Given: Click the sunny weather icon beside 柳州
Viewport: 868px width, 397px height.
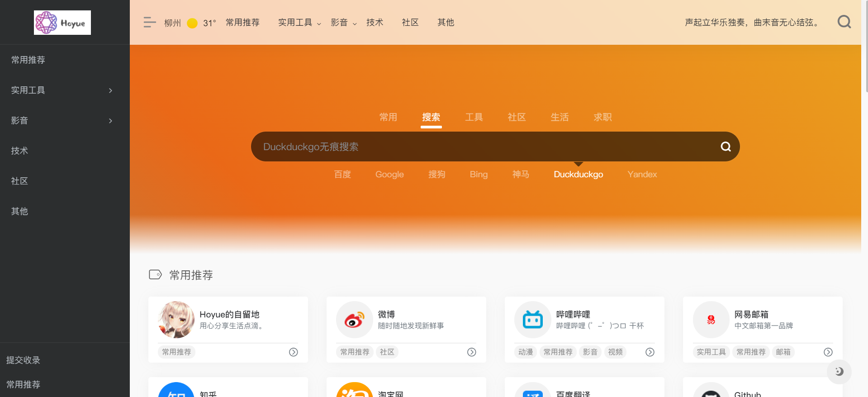Looking at the screenshot, I should (x=192, y=23).
